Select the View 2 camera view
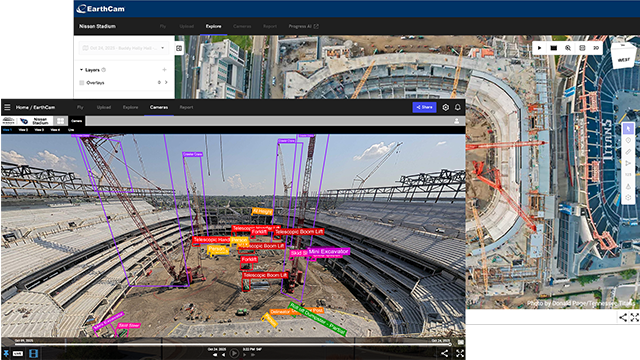Viewport: 640px width, 360px height. [23, 130]
